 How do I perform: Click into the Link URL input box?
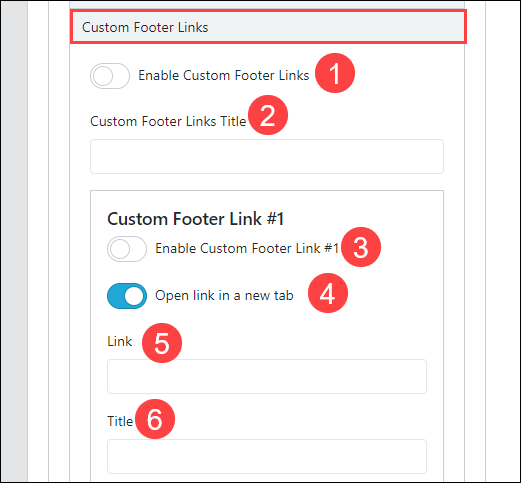point(267,376)
